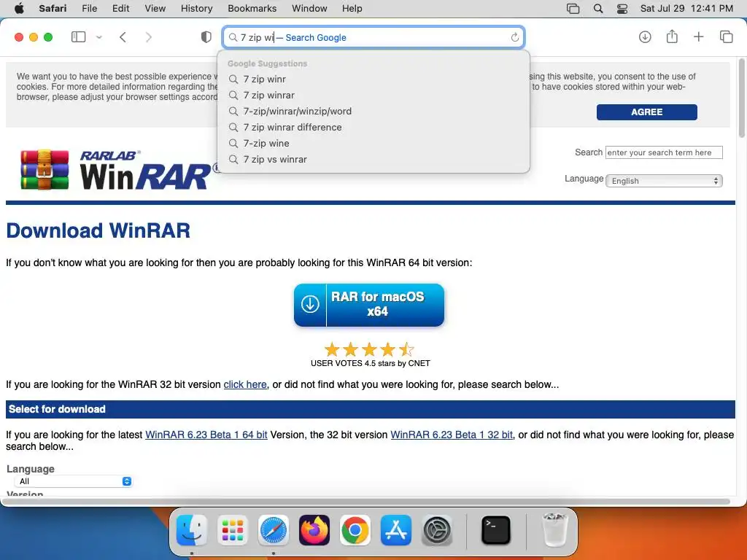Screen dimensions: 747x560
Task: Click the address bar search field
Action: [x=373, y=37]
